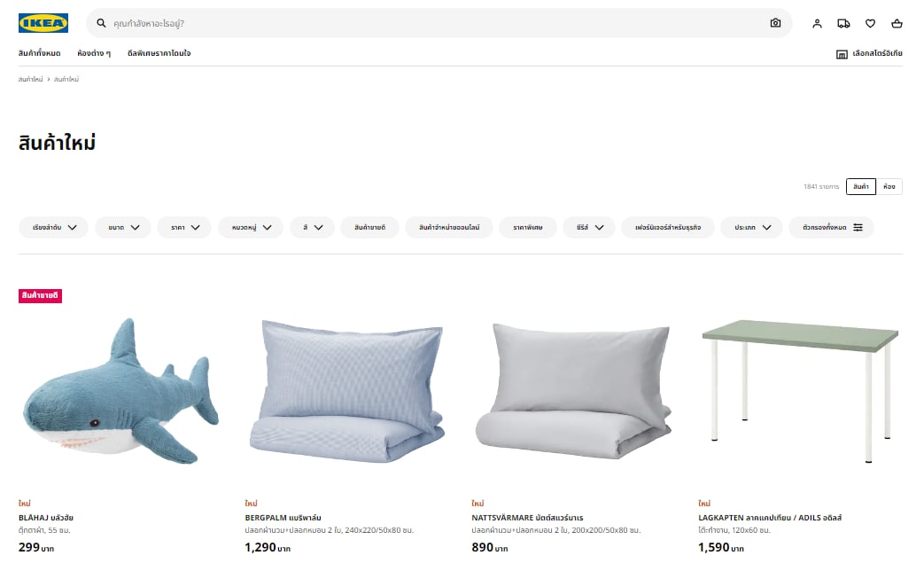Switch view to สินค้า products toggle

pos(861,186)
